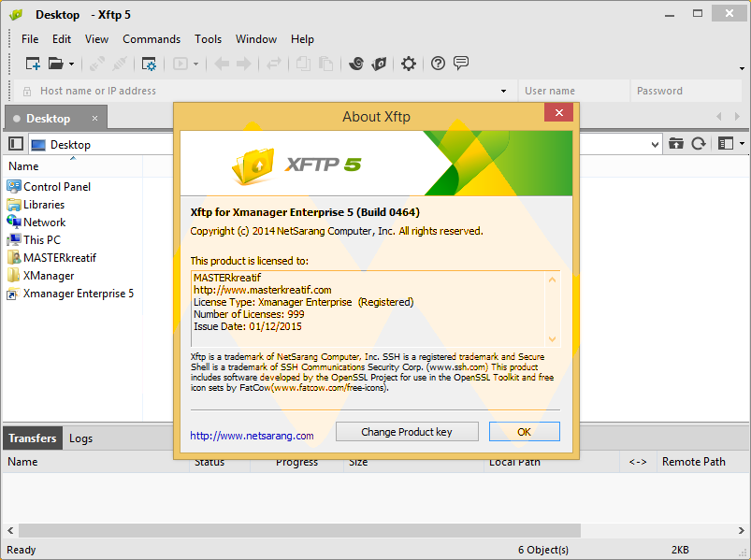Screen dimensions: 751x560
Task: Click the Password field
Action: [686, 91]
